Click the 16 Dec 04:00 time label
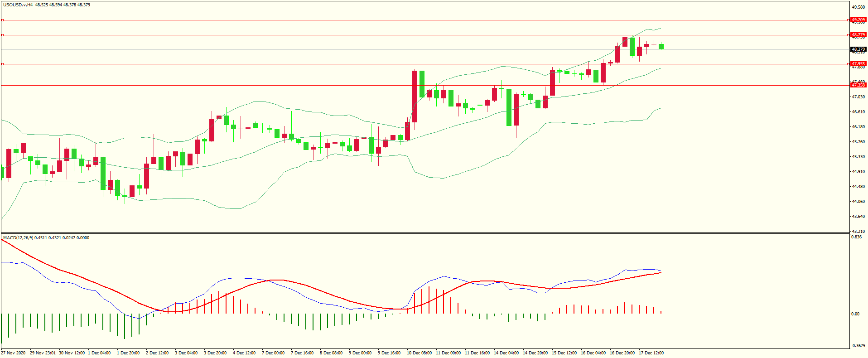 [x=593, y=353]
